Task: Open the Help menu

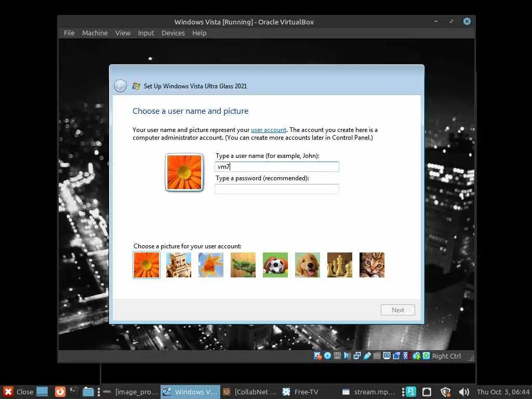Action: click(x=199, y=33)
